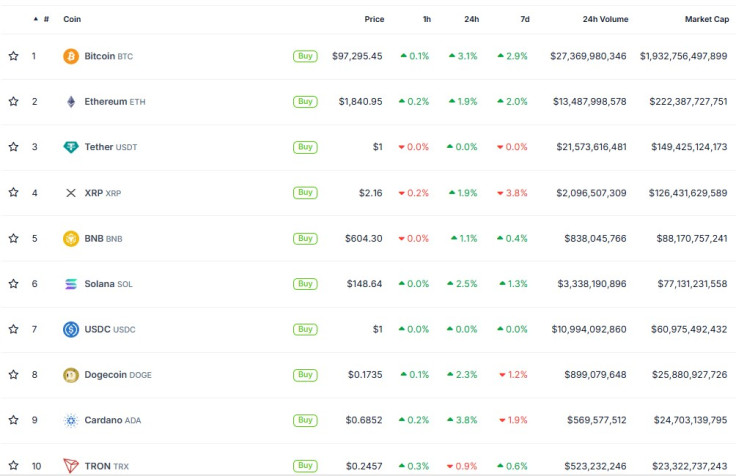736x476 pixels.
Task: Click the Dogecoin coin logo icon
Action: (x=71, y=375)
